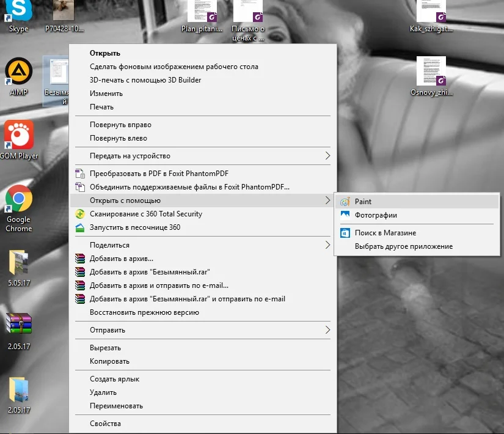Image resolution: width=504 pixels, height=434 pixels.
Task: Choose Вырезать in the context menu
Action: pyautogui.click(x=203, y=348)
